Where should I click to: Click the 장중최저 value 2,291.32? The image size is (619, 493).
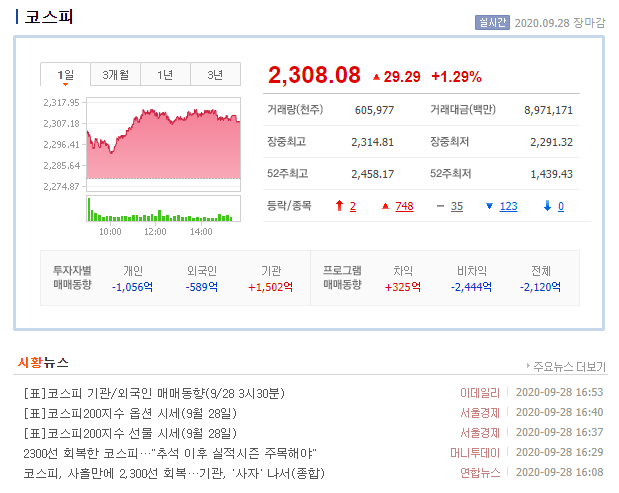[551, 142]
